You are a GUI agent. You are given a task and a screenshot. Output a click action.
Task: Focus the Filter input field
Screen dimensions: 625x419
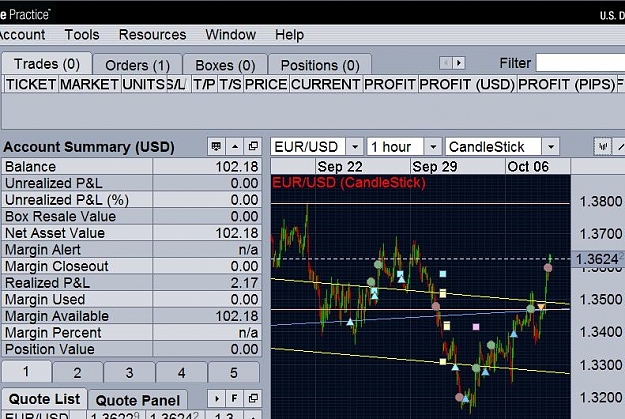coord(580,63)
